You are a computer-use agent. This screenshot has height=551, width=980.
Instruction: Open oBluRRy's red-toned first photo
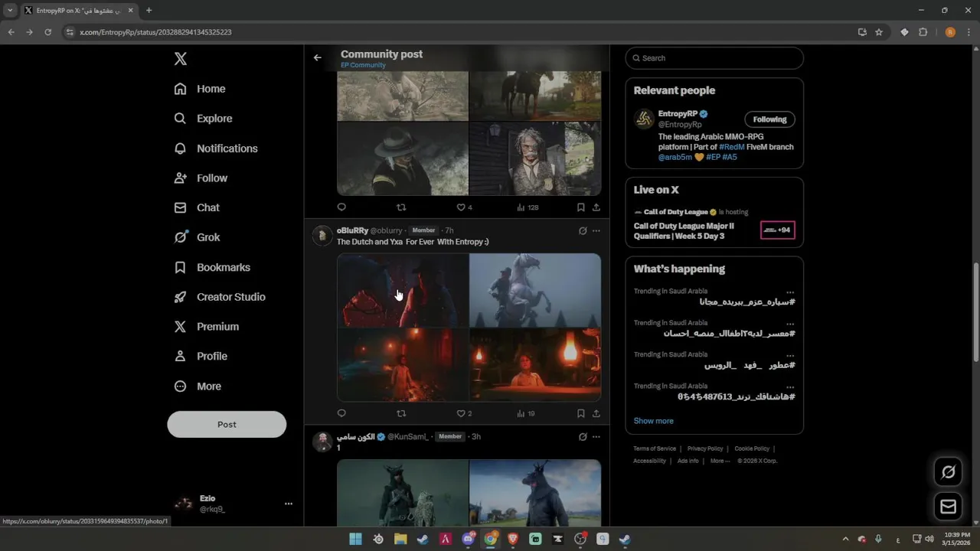403,290
